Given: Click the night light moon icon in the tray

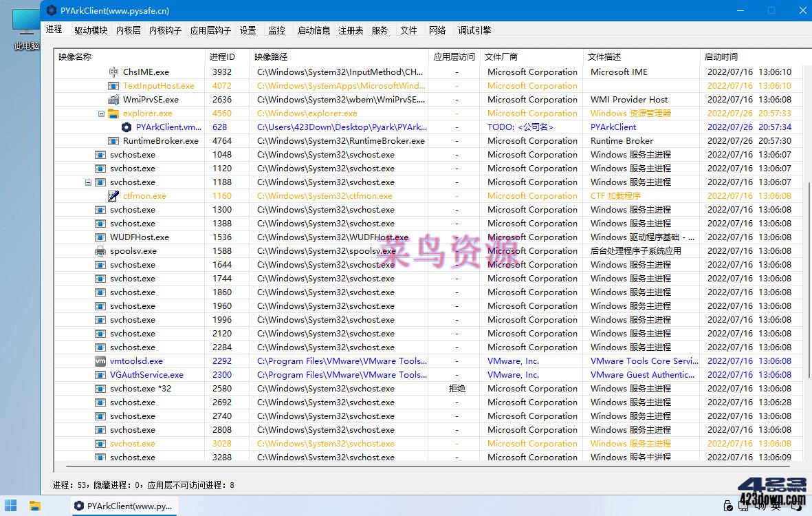Looking at the screenshot, I should point(798,506).
